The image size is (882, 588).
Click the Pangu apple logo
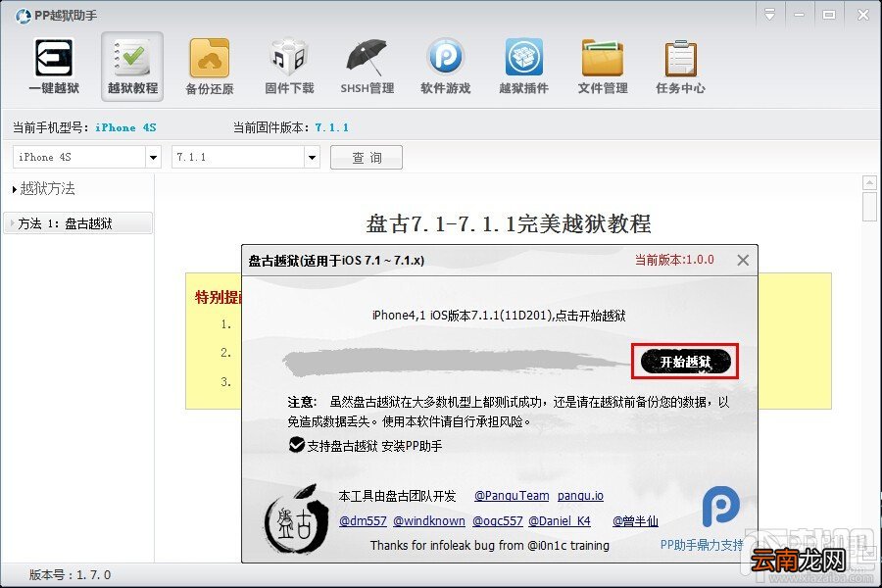point(296,519)
